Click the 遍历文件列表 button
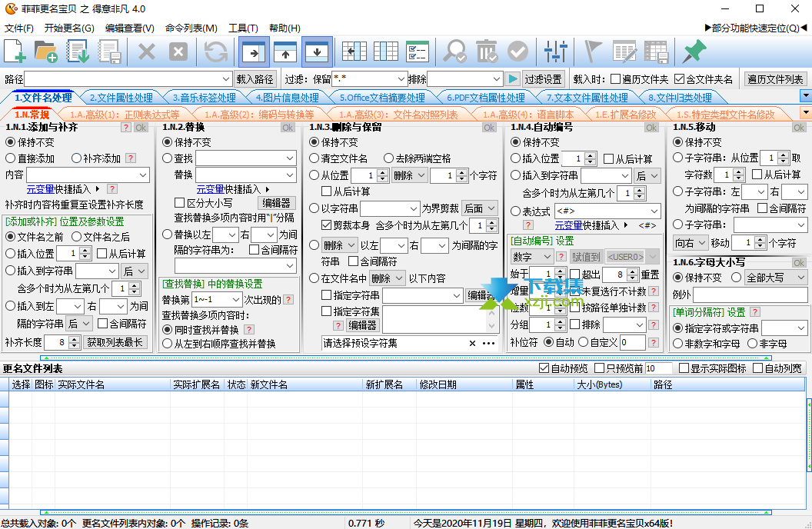The height and width of the screenshot is (529, 812). pyautogui.click(x=775, y=79)
